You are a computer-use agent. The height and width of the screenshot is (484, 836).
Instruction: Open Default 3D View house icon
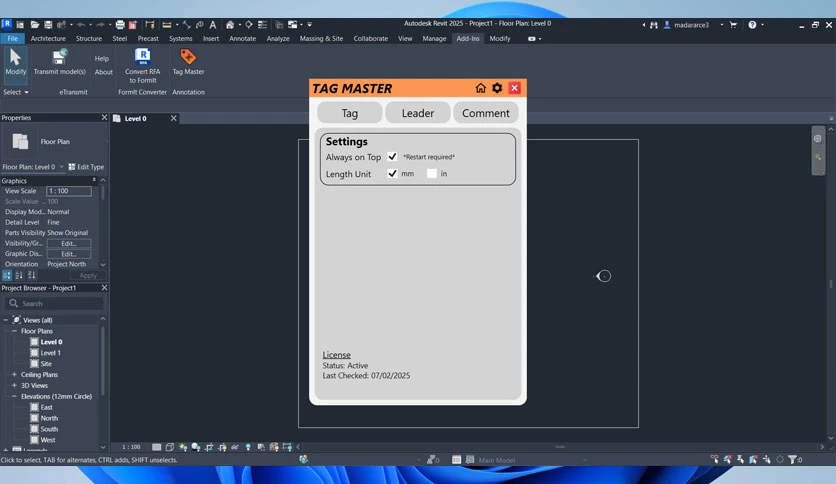click(x=230, y=25)
